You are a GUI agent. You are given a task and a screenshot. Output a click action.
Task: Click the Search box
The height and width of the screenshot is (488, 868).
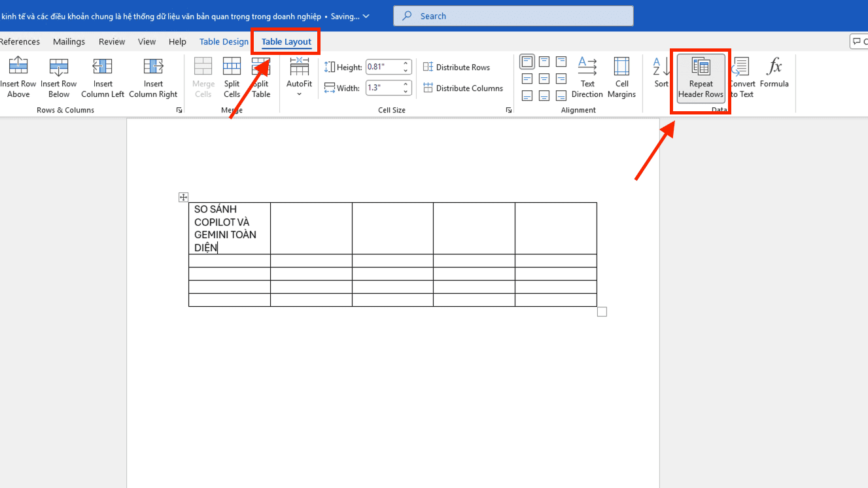(x=513, y=16)
